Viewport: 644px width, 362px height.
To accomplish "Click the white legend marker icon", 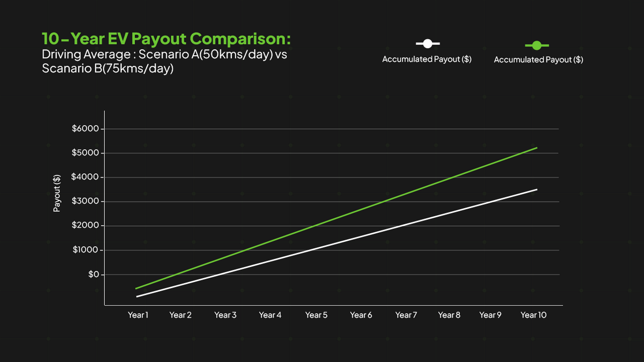I will (427, 44).
